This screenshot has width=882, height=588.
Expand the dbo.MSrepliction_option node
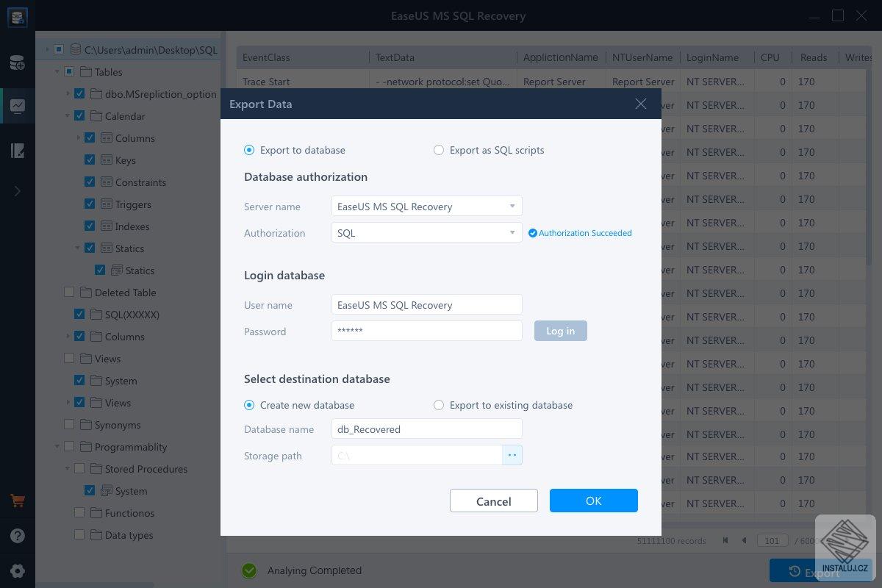click(x=68, y=94)
